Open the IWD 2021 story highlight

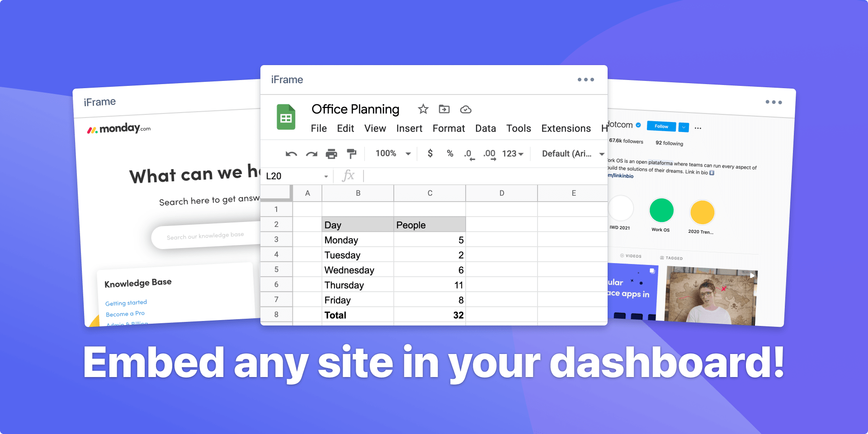(x=621, y=208)
